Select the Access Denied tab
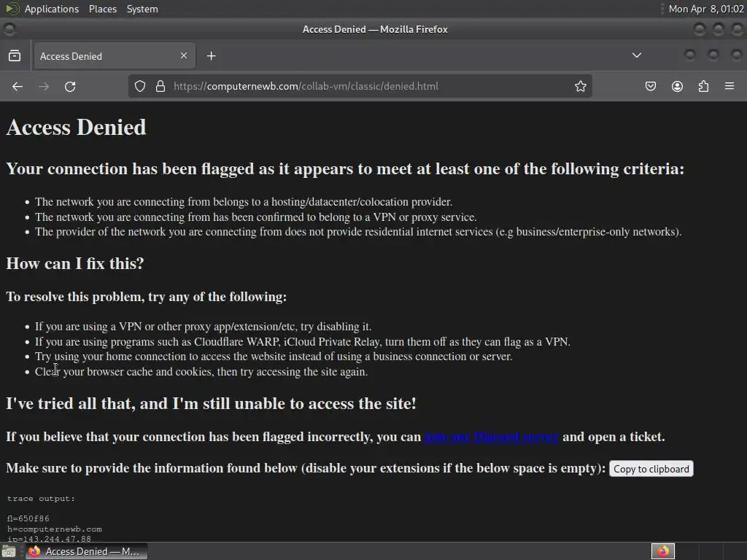747x560 pixels. [x=114, y=55]
